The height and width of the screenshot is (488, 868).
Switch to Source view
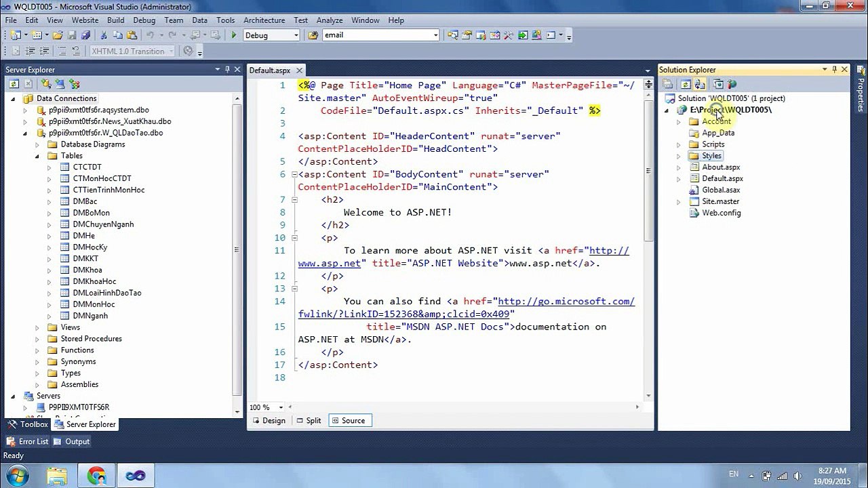(349, 421)
